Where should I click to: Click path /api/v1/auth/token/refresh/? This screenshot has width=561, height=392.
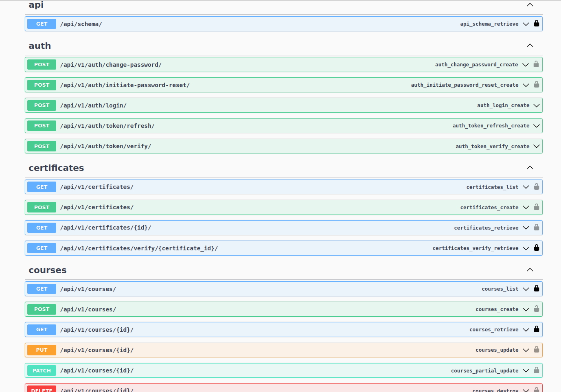pos(107,126)
